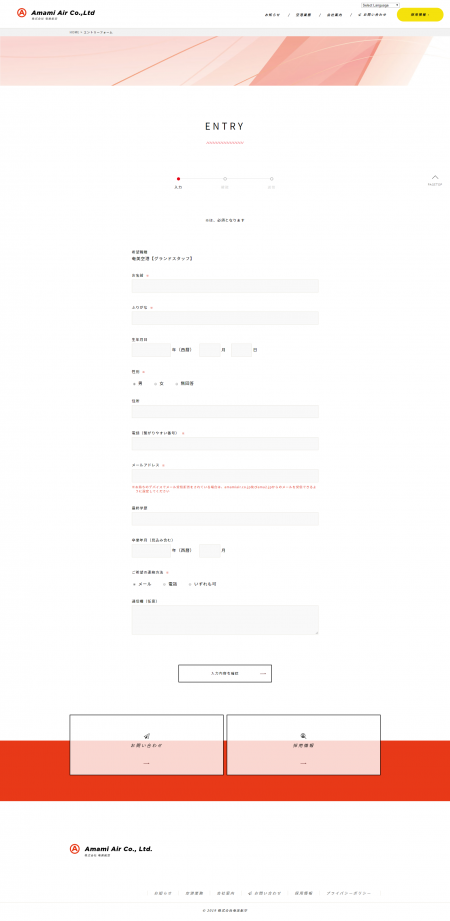
Task: Click the paper plane icon in footer navigation
Action: tap(250, 893)
